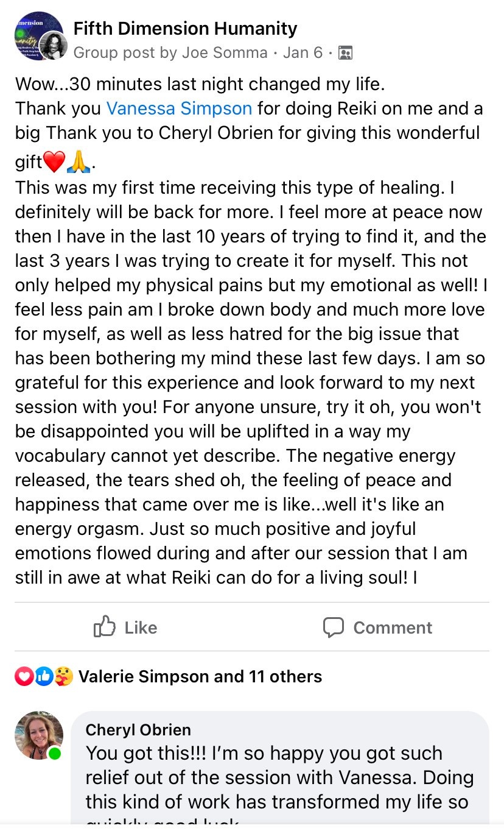This screenshot has height=831, width=504.
Task: Tap the Comment button label
Action: [393, 628]
